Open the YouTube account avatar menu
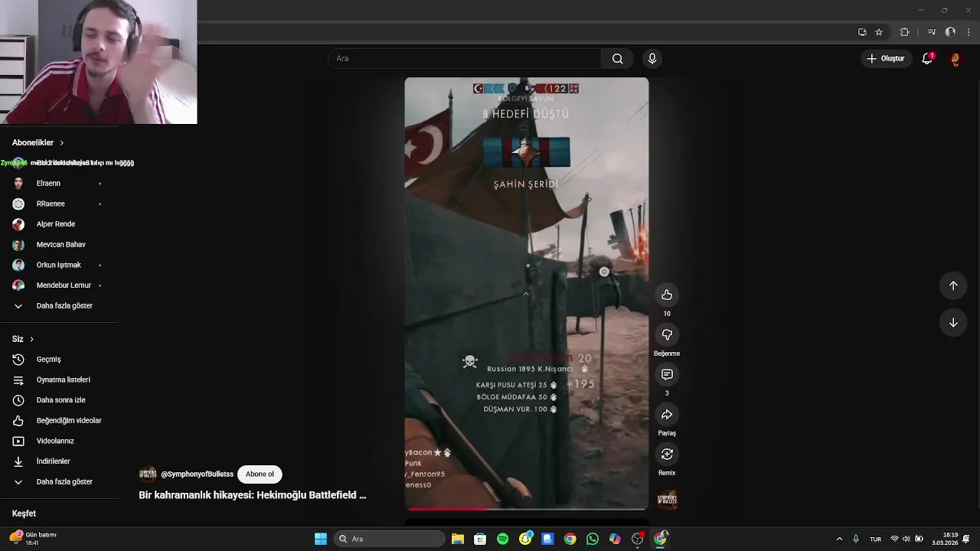 955,59
